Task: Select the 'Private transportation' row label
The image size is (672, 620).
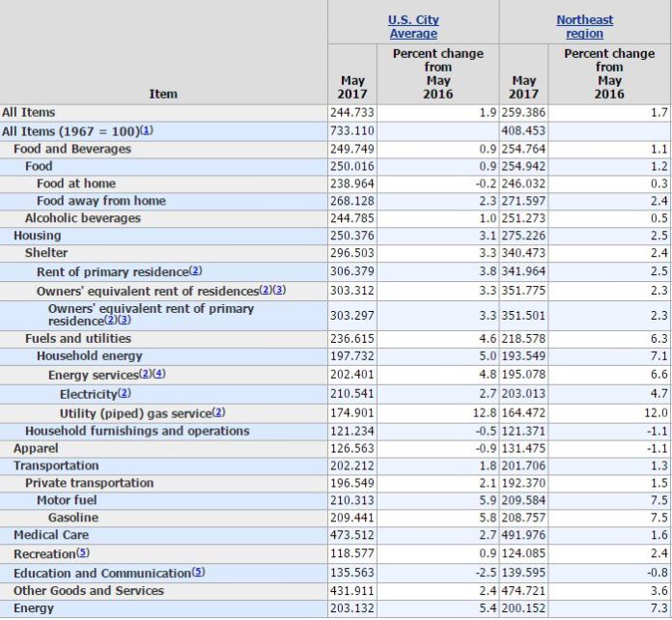Action: coord(89,483)
